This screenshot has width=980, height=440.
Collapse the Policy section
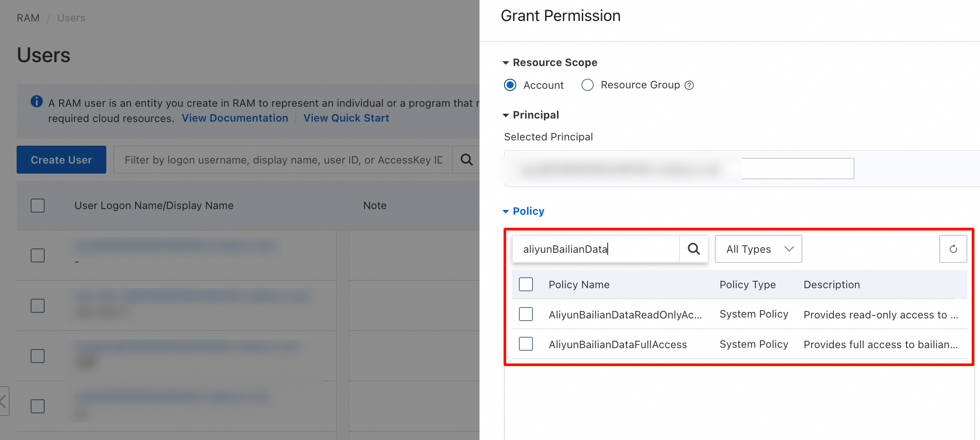(506, 211)
